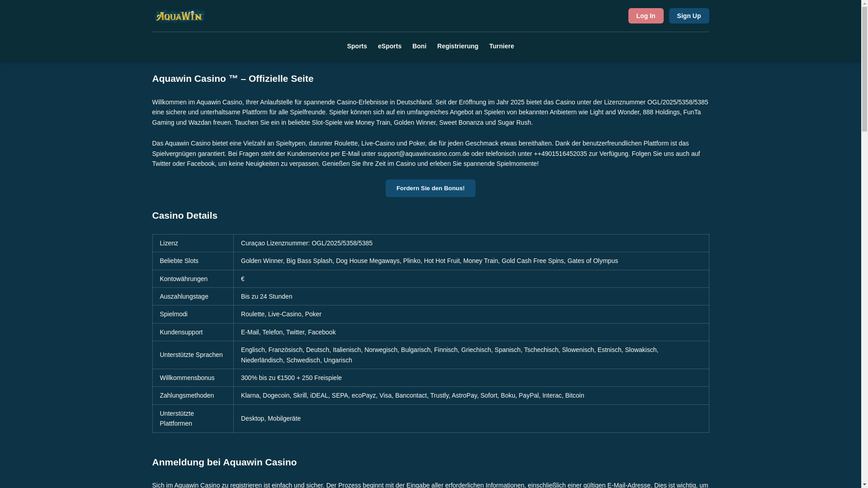Click the Bis zu 24 Stunden cell
The image size is (868, 488).
click(471, 296)
